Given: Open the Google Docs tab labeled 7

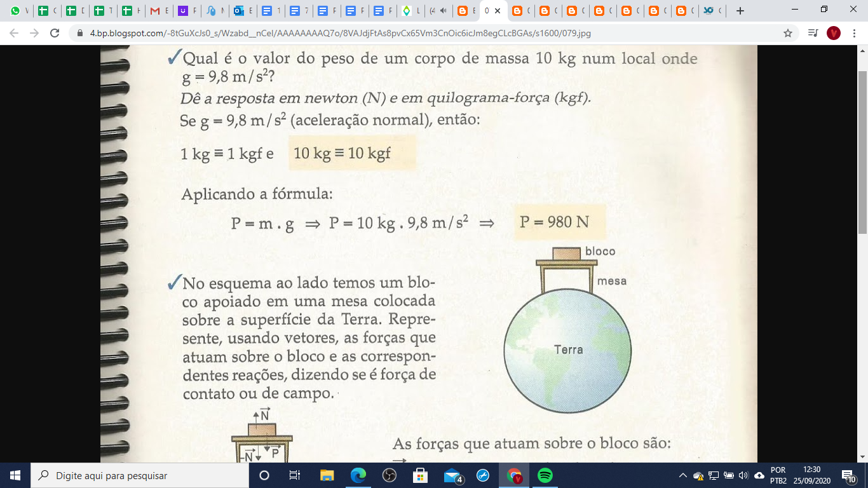Looking at the screenshot, I should [x=299, y=11].
